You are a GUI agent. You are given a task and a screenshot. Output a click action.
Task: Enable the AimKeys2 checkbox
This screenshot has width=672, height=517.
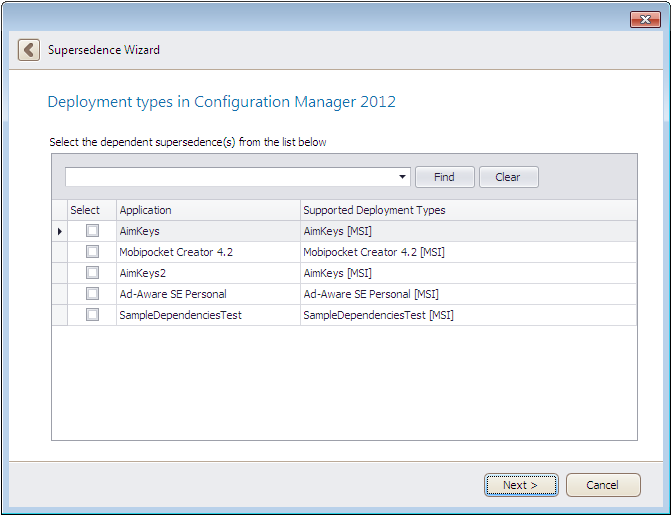pos(92,273)
